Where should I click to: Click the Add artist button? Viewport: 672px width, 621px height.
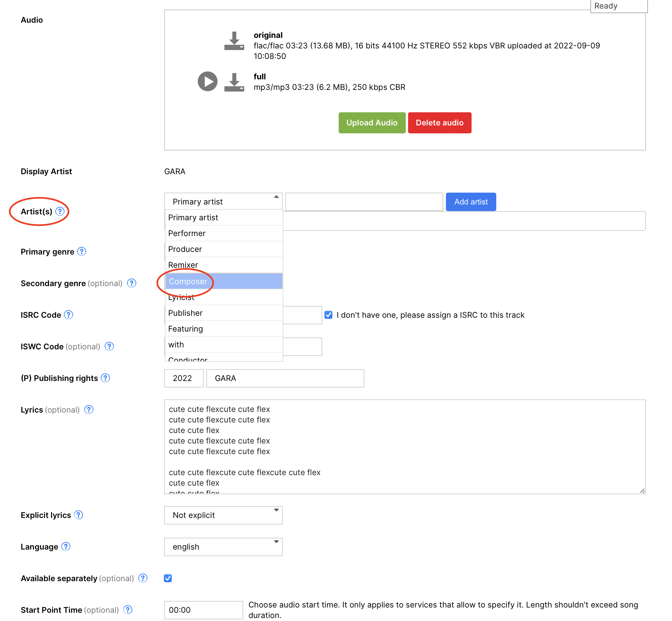471,202
